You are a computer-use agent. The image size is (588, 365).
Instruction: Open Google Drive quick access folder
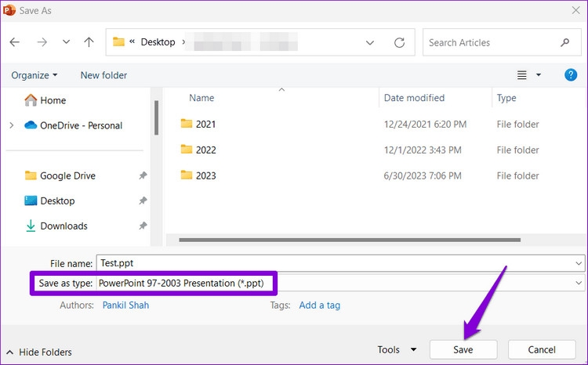[67, 175]
